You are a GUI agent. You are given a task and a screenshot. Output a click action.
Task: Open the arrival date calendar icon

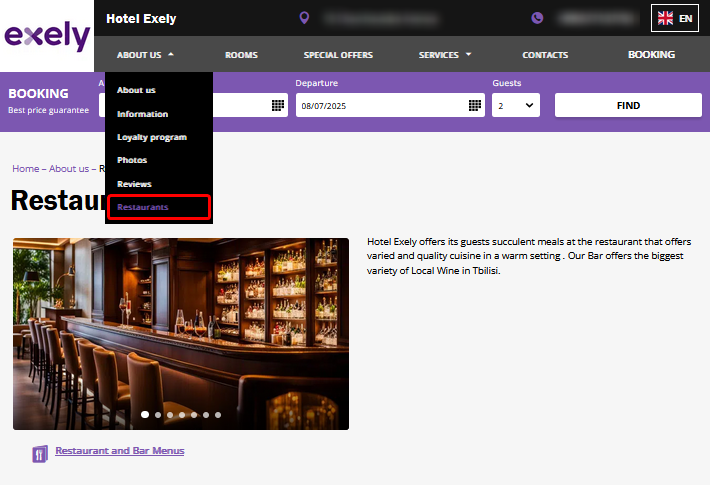[278, 105]
